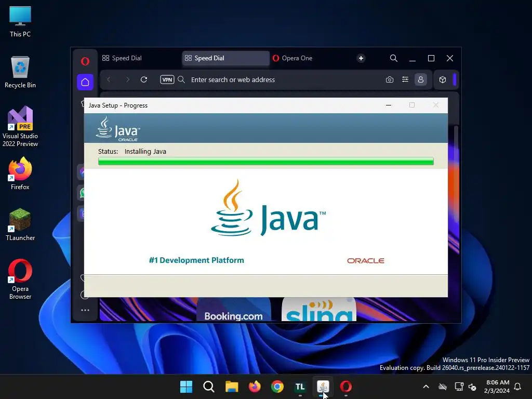Minimize the Java Setup window
The image size is (532, 399).
click(389, 105)
